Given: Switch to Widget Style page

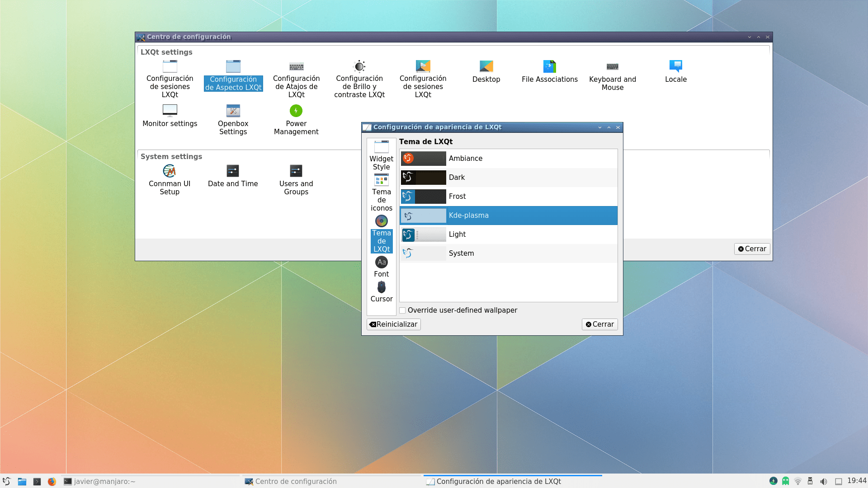Looking at the screenshot, I should pyautogui.click(x=382, y=155).
